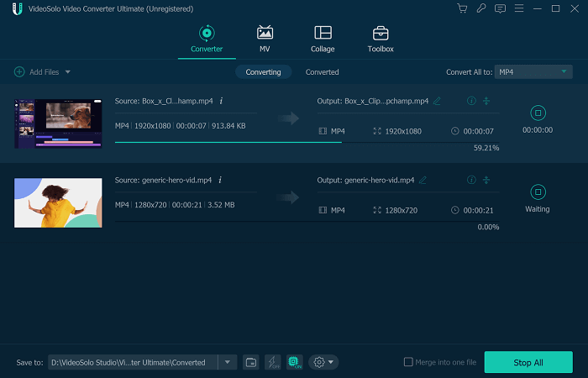Open the shopping cart purchase icon
The height and width of the screenshot is (378, 588).
(462, 8)
